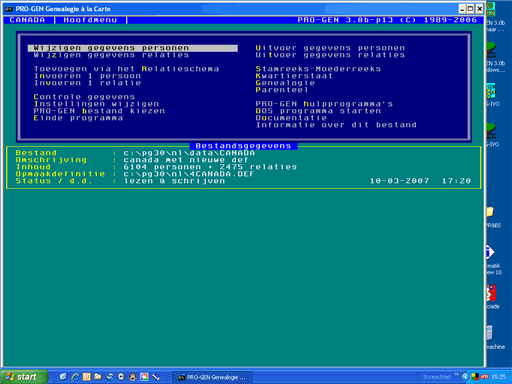Click the blue globe quick launch icon
This screenshot has height=384, width=512.
pyautogui.click(x=110, y=377)
